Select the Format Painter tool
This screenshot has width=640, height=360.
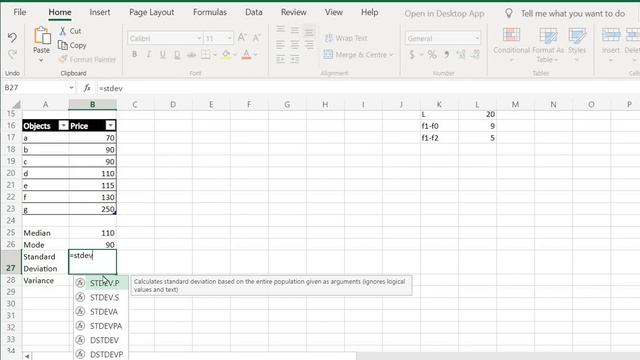point(87,60)
